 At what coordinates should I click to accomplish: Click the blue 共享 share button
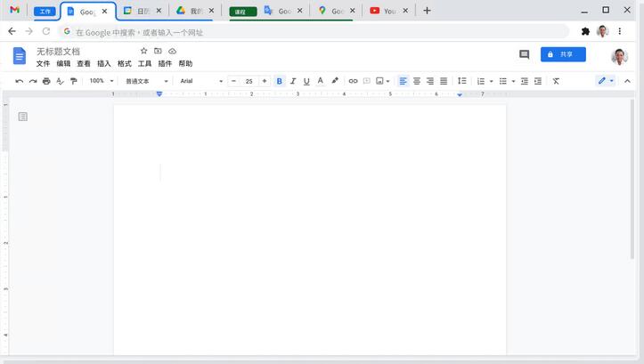coord(562,54)
